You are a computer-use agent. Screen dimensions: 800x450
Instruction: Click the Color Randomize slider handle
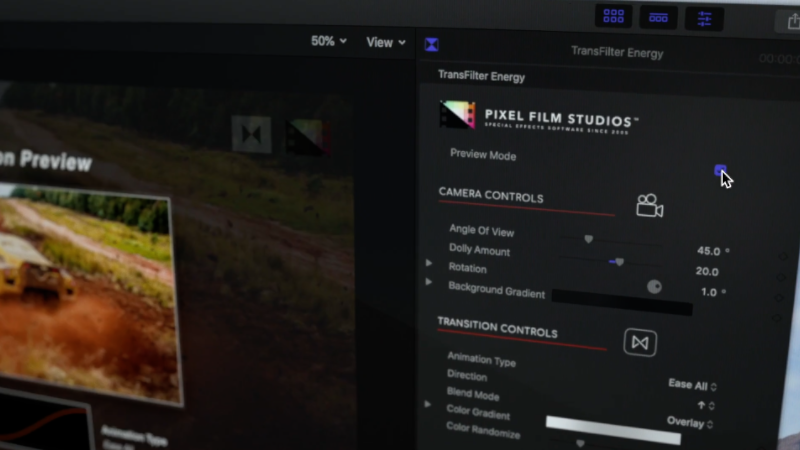pyautogui.click(x=580, y=443)
